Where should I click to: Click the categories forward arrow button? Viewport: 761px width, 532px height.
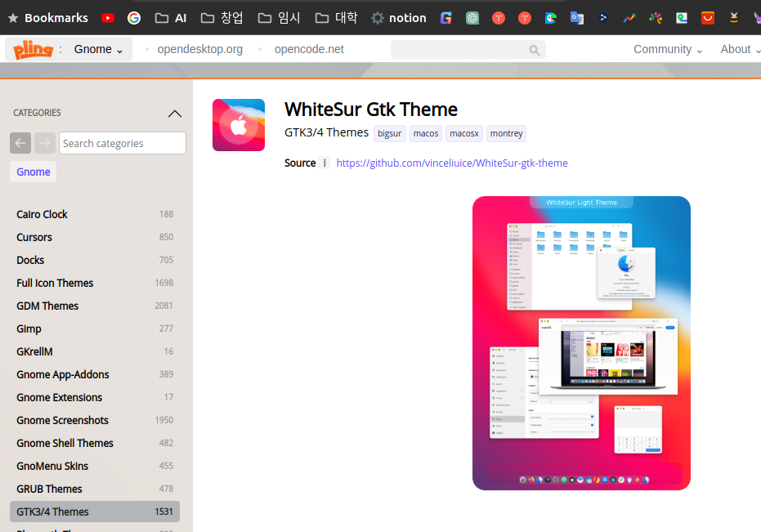pos(45,143)
